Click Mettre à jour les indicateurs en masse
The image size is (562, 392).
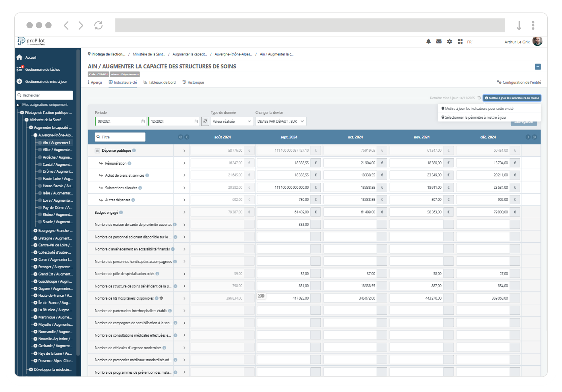512,98
